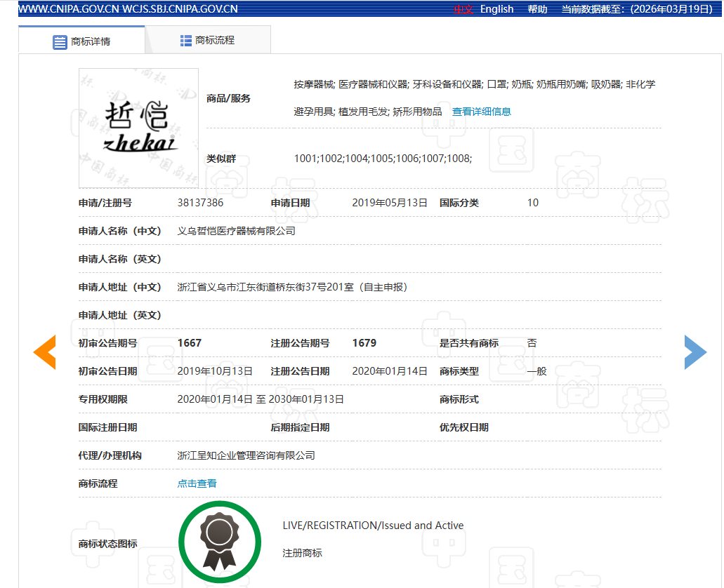Click the 注册商标 status label
The height and width of the screenshot is (588, 724).
coord(303,553)
